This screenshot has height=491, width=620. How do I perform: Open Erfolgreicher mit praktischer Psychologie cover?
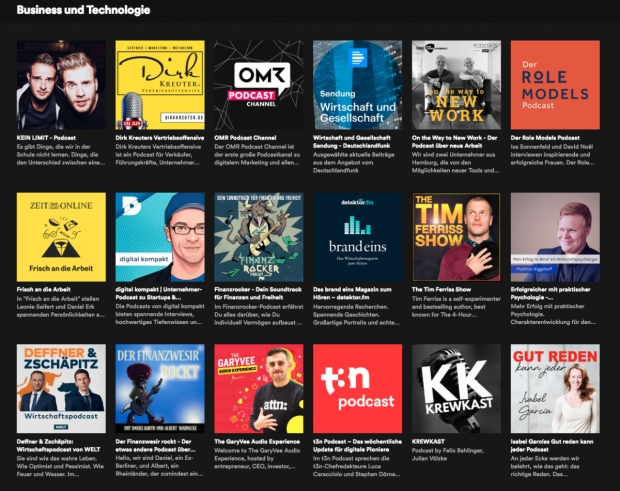click(x=555, y=237)
